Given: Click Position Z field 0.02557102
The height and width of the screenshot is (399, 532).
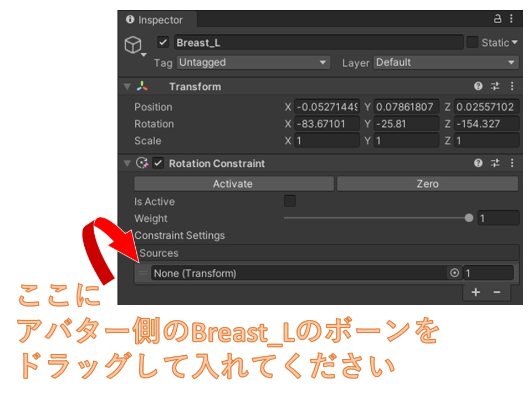Looking at the screenshot, I should pos(487,107).
